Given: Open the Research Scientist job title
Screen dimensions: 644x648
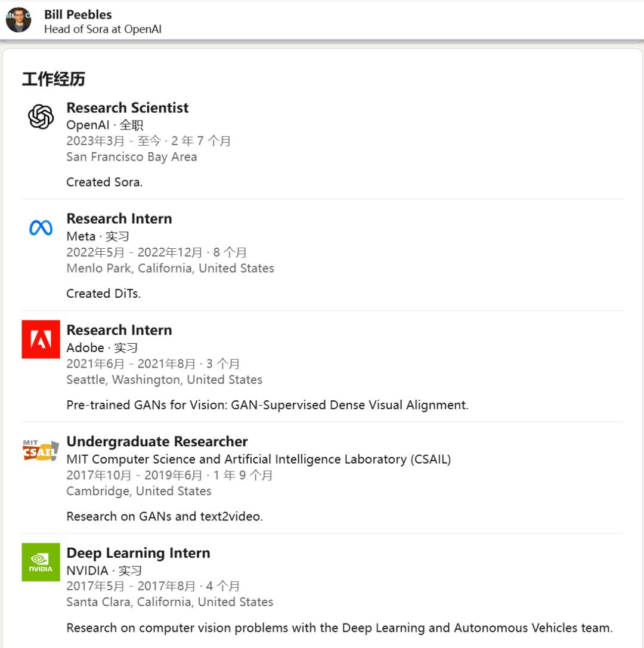Looking at the screenshot, I should pos(127,108).
